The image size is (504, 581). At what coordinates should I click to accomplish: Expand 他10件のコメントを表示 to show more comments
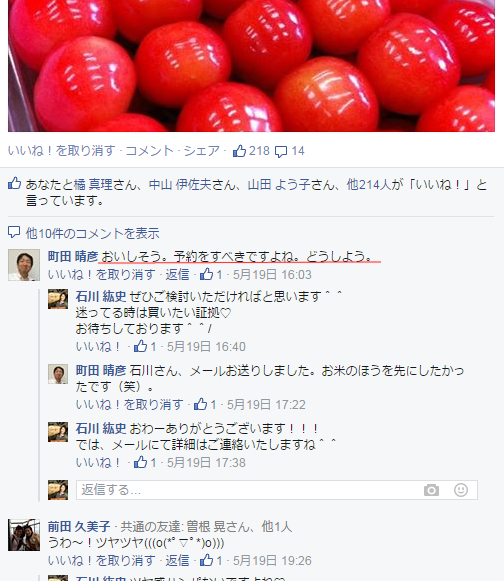(92, 233)
